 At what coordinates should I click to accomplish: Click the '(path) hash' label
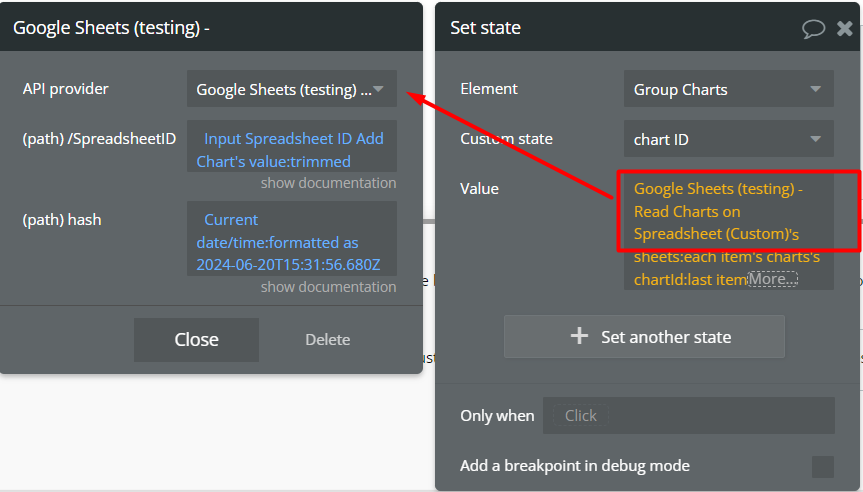(x=62, y=220)
